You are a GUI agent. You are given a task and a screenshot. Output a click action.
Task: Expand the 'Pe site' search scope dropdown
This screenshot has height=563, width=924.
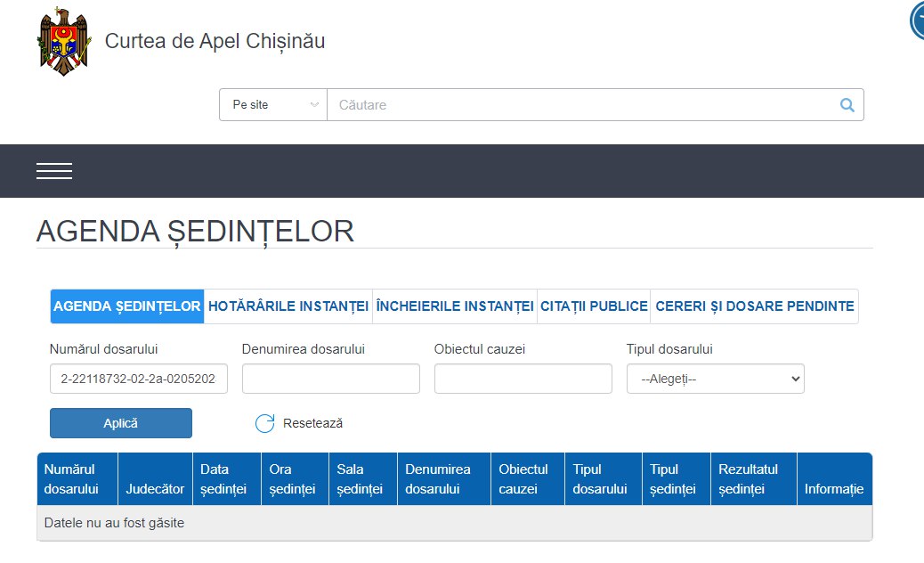pyautogui.click(x=273, y=105)
